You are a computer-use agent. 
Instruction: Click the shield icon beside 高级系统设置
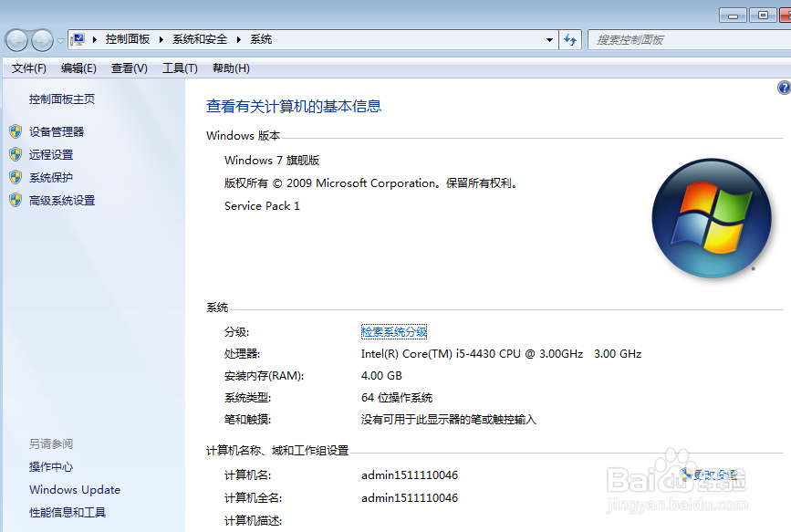click(x=16, y=201)
